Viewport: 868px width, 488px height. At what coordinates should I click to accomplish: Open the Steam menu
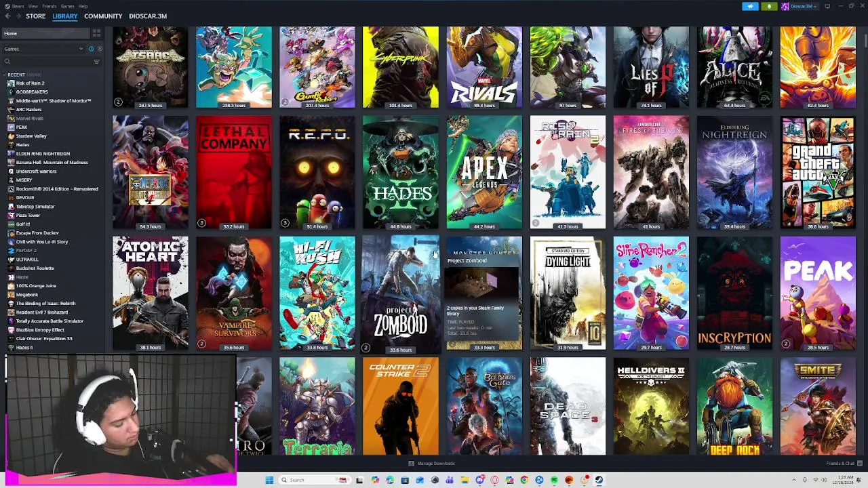pyautogui.click(x=17, y=6)
